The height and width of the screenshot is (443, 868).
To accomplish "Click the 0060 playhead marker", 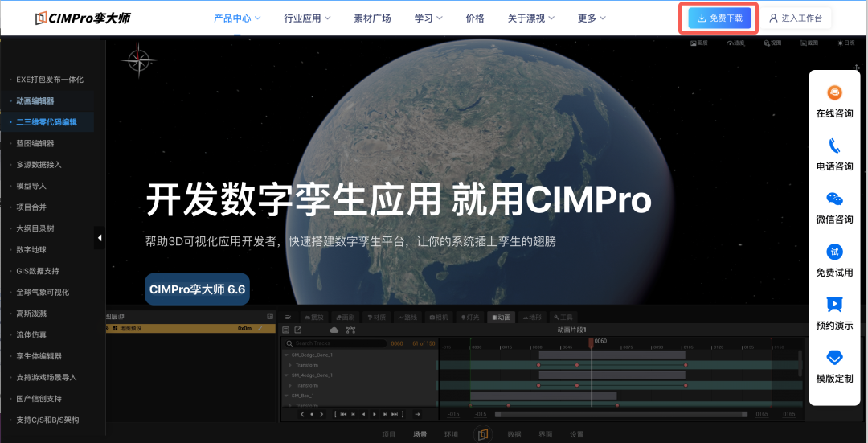I will click(592, 343).
